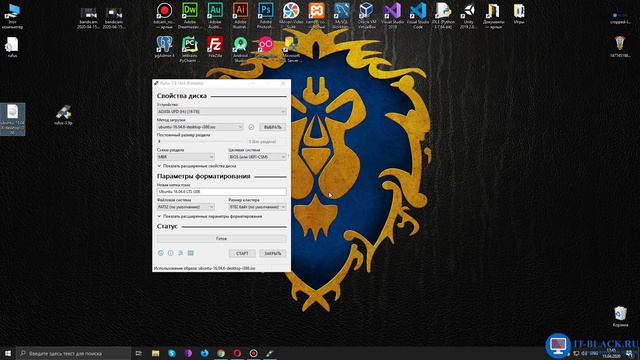Select the Документы — ярлык folder icon
The image size is (640, 360).
click(493, 16)
